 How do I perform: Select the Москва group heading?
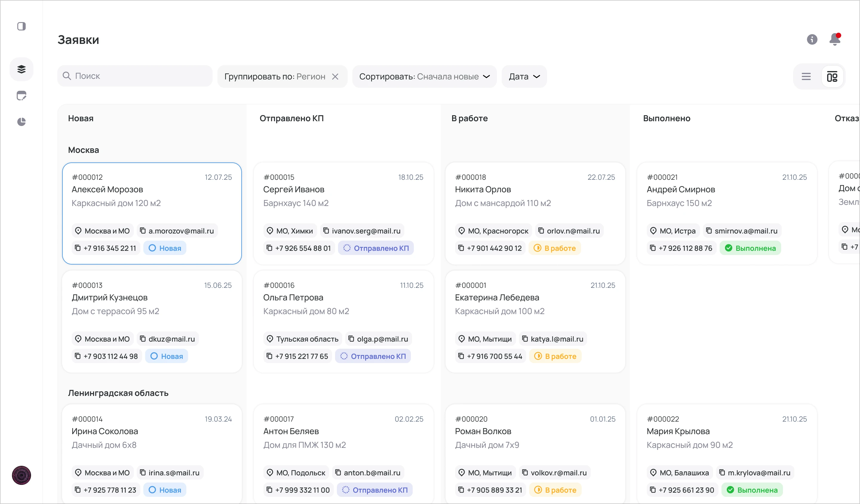[x=84, y=150]
